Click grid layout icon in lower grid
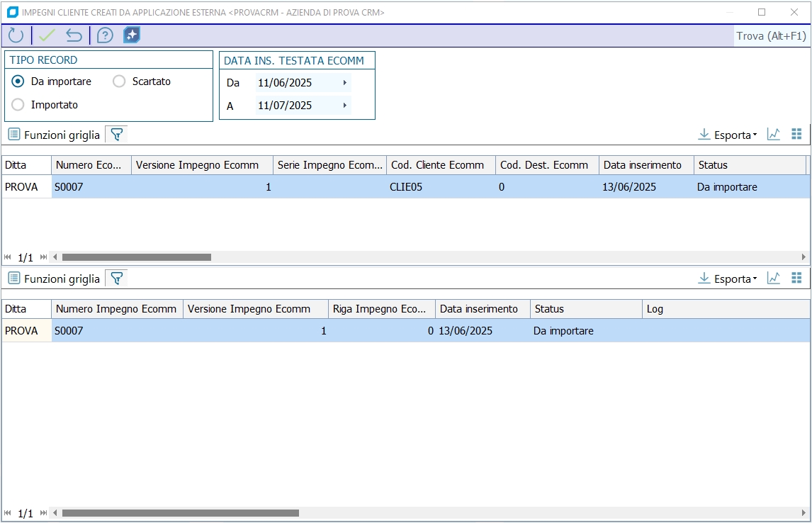Image resolution: width=812 pixels, height=523 pixels. pyautogui.click(x=796, y=279)
